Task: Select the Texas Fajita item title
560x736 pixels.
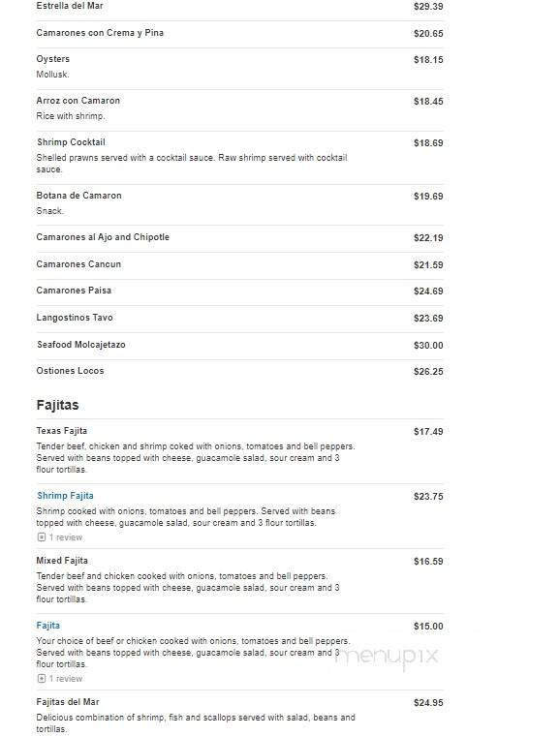Action: click(61, 431)
